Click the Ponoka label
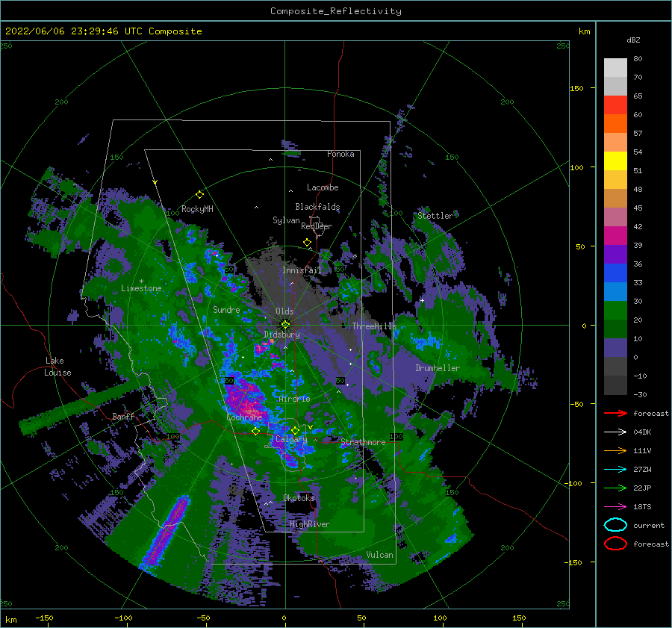The image size is (672, 628). 340,155
